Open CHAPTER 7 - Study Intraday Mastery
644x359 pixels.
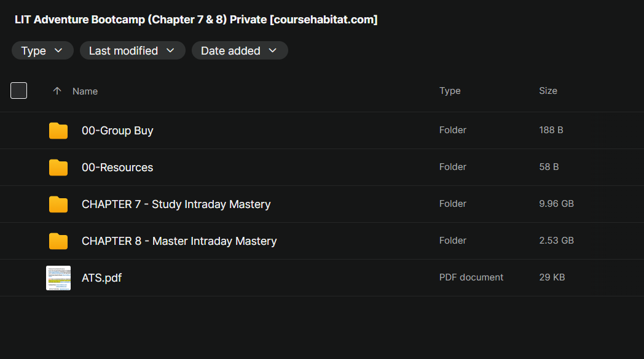coord(176,204)
